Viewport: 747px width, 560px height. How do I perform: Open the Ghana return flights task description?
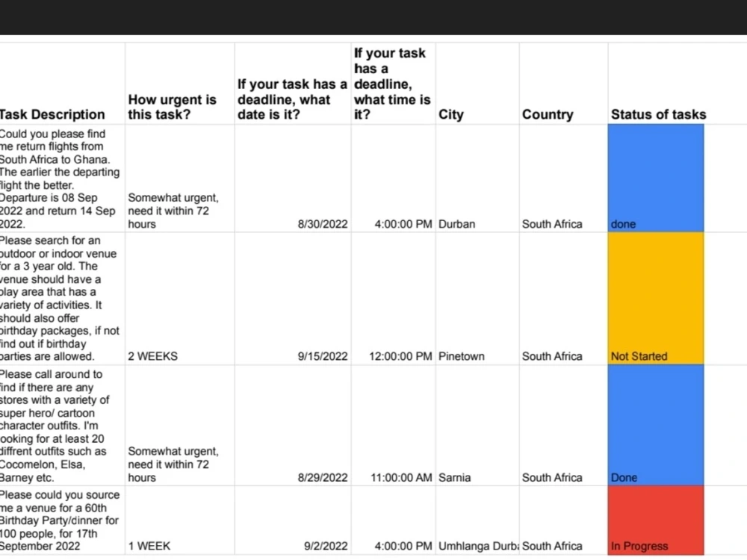point(62,178)
